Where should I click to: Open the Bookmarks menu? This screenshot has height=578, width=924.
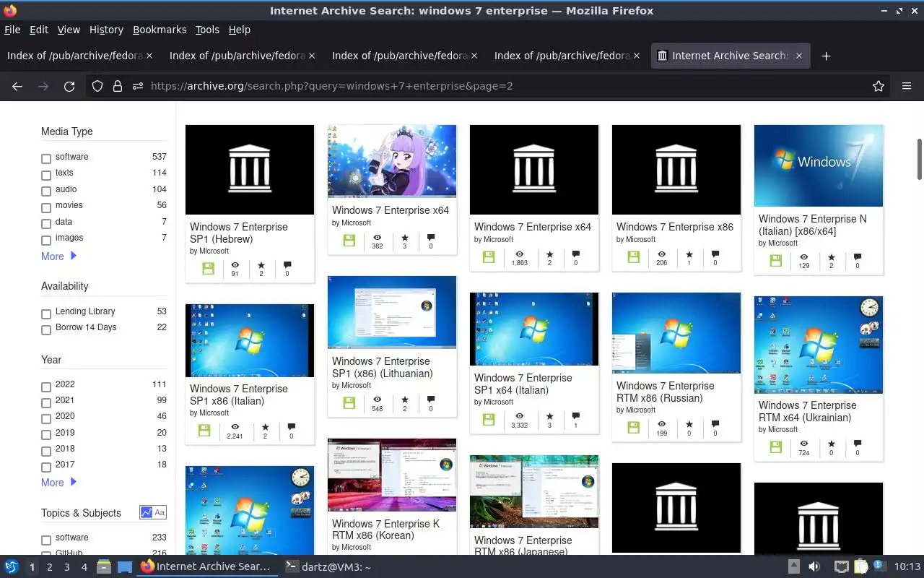click(160, 30)
